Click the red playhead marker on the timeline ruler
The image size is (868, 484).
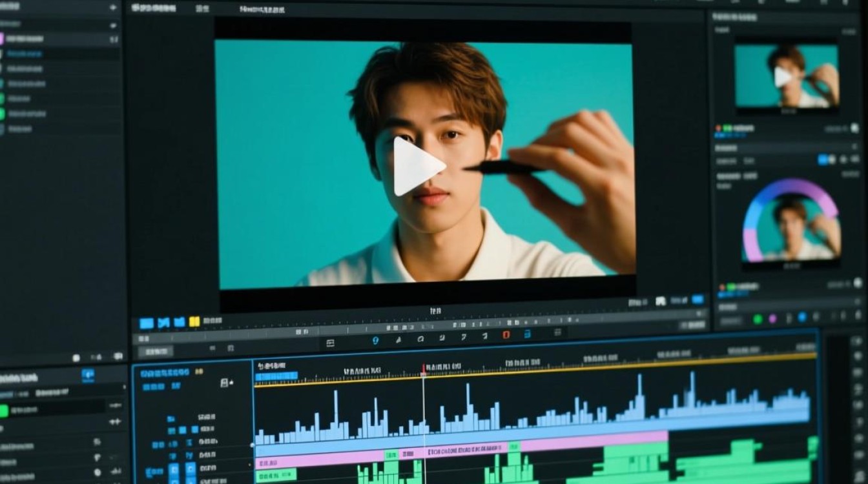pyautogui.click(x=424, y=368)
